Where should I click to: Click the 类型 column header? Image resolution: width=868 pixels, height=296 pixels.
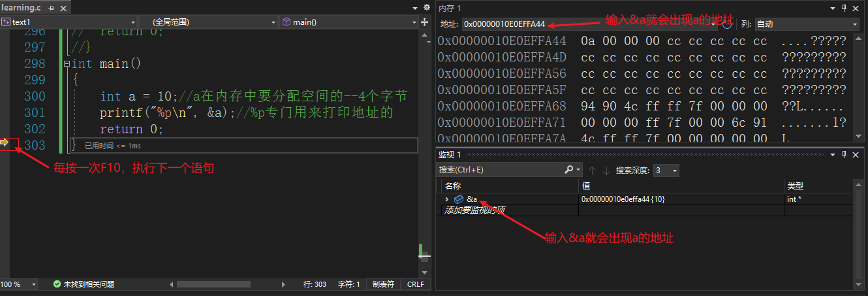tap(819, 186)
